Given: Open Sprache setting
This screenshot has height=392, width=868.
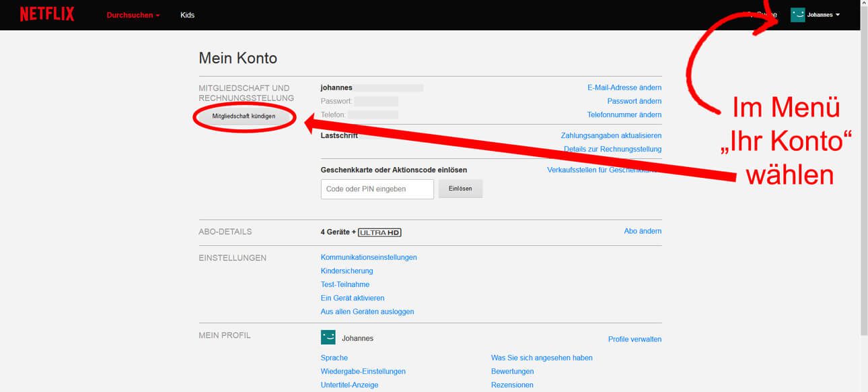Looking at the screenshot, I should coord(334,358).
